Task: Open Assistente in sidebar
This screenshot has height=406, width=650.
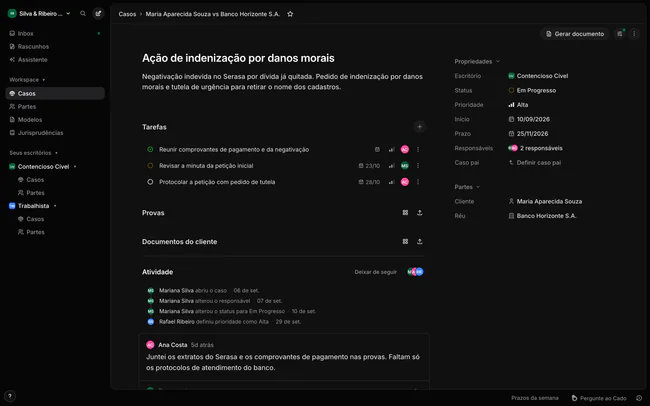Action: coord(55,60)
